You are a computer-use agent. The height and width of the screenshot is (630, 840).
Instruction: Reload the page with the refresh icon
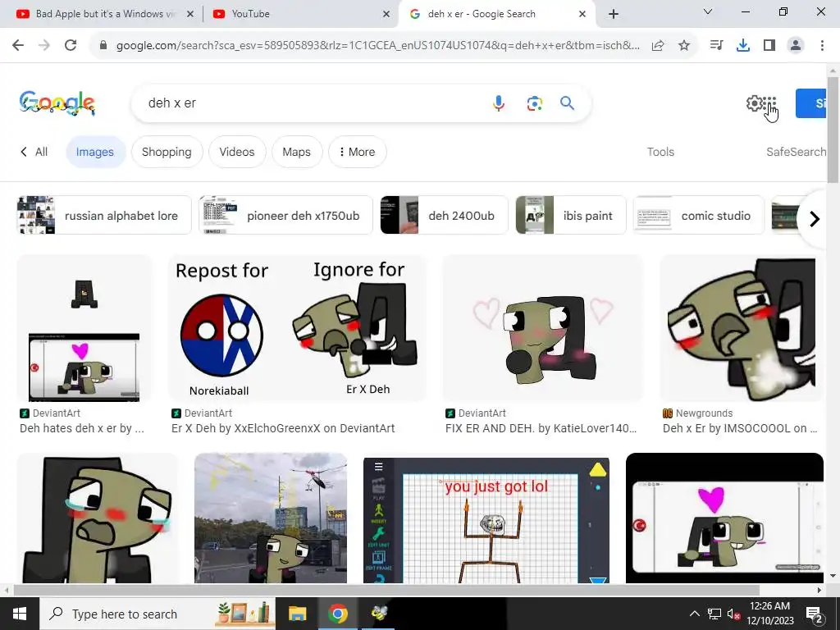coord(71,46)
